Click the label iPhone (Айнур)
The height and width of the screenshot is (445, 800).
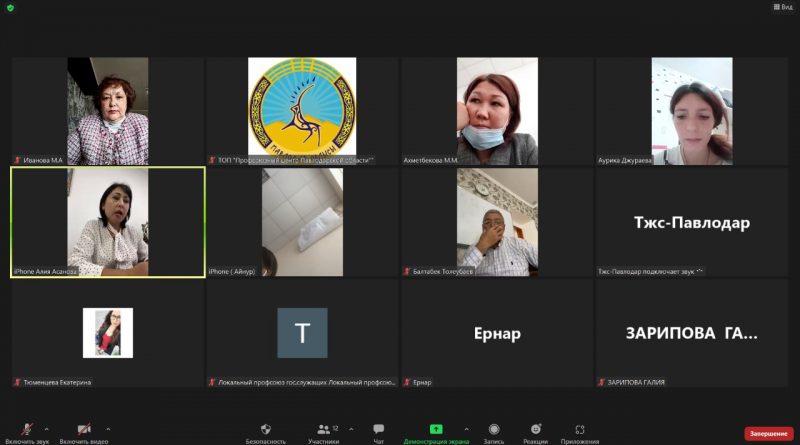pos(232,271)
